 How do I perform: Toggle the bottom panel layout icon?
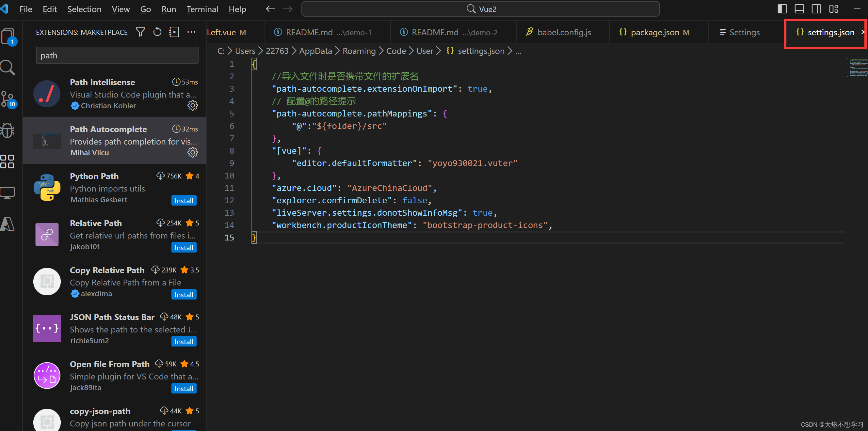[799, 9]
